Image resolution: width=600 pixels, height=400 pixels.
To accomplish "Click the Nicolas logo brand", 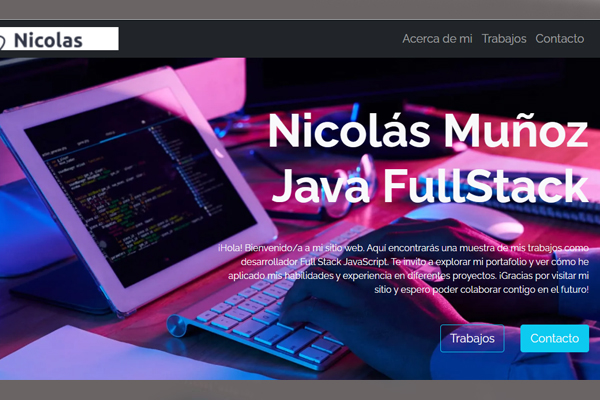I will pos(59,39).
